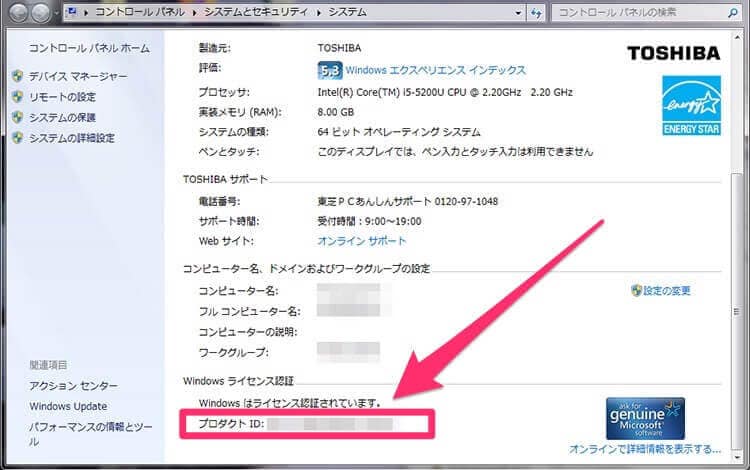
Task: Expand arrow before システム breadcrumb
Action: [x=319, y=12]
